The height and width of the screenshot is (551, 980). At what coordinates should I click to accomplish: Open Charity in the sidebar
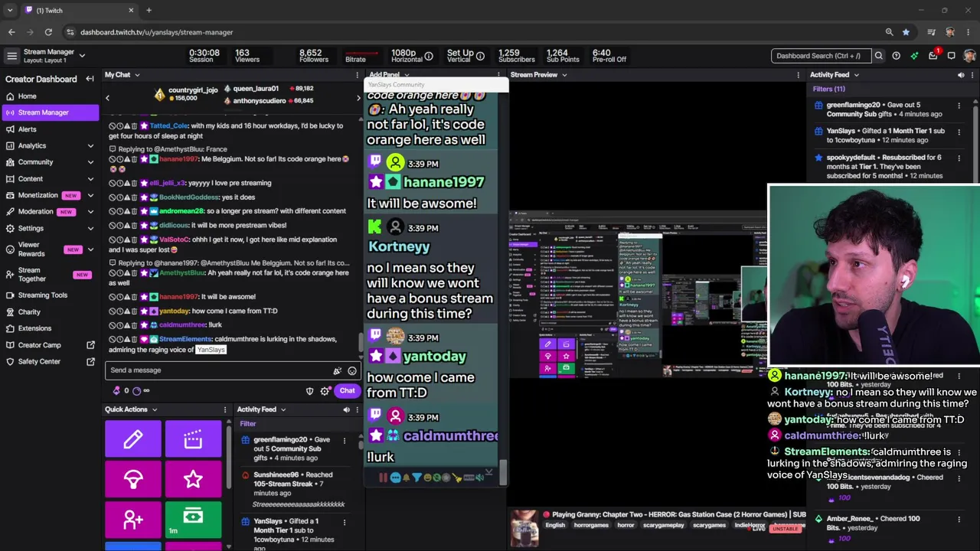coord(50,312)
